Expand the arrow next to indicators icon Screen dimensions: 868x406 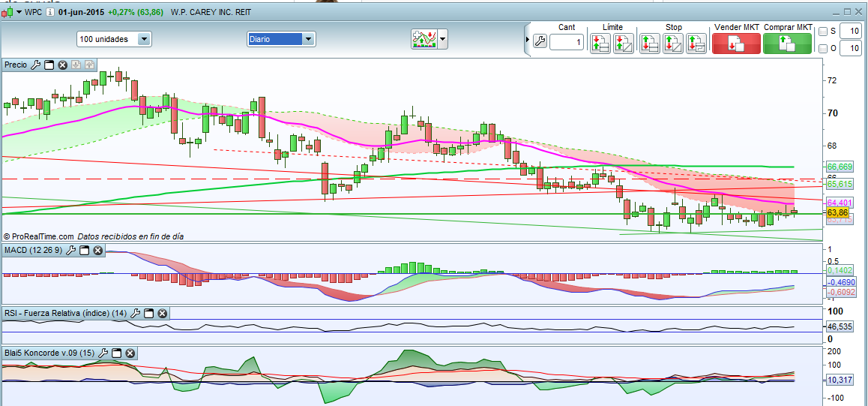coord(442,39)
